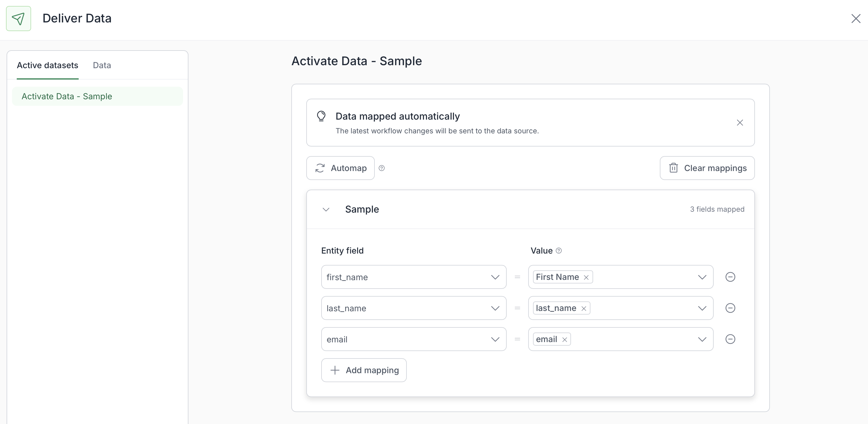Click the Deliver Data paper plane icon

tap(19, 19)
